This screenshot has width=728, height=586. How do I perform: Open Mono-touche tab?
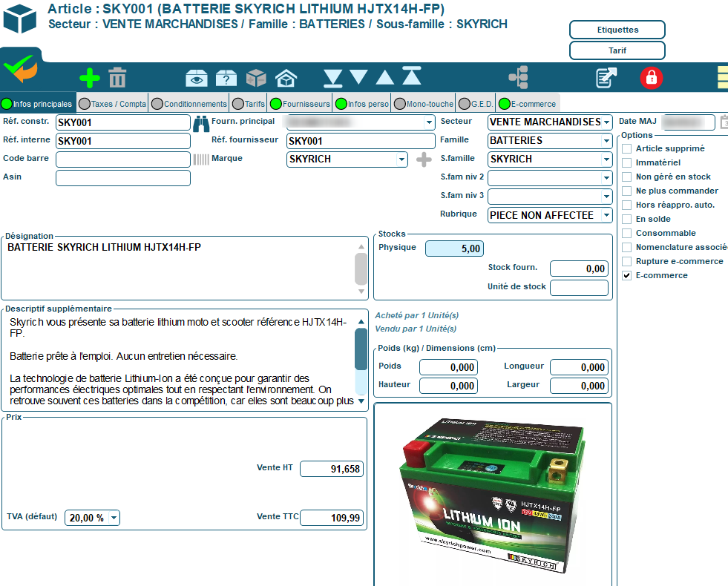(x=424, y=104)
